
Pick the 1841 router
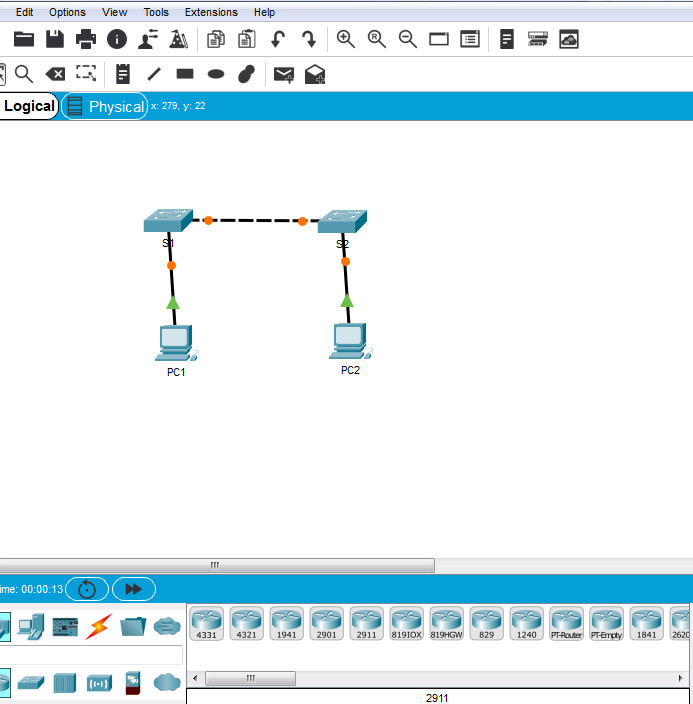click(646, 623)
